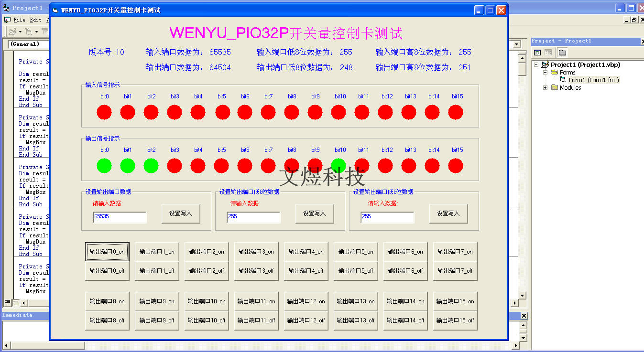The width and height of the screenshot is (644, 352).
Task: Click the 输出端口15_off button
Action: pyautogui.click(x=455, y=320)
